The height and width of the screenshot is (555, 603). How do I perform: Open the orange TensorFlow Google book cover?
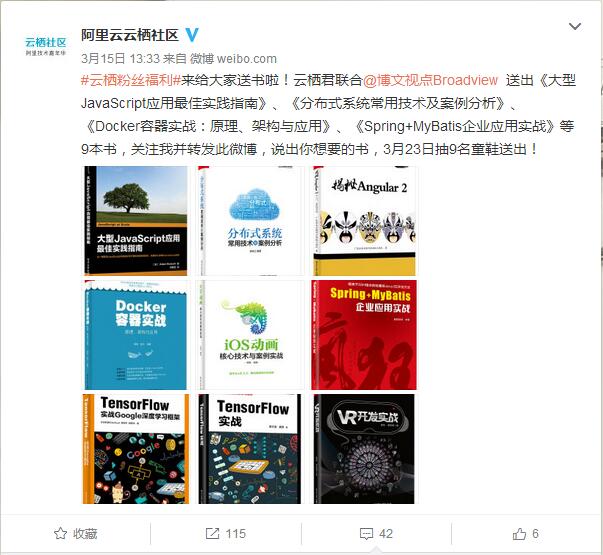136,449
